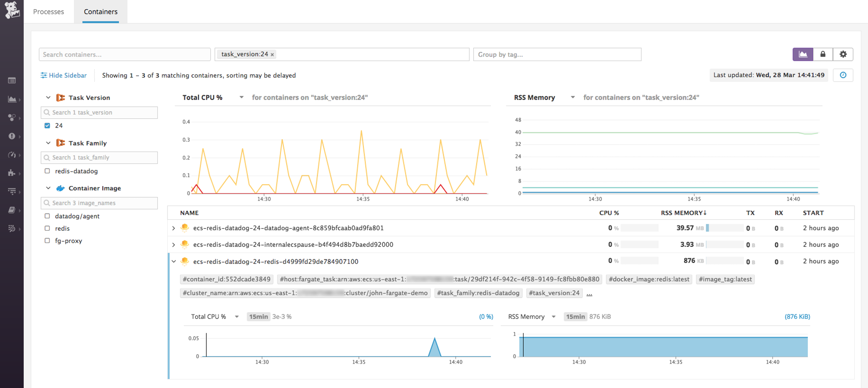Viewport: 868px width, 388px height.
Task: Click the APM gauge icon in the sidebar
Action: (12, 155)
